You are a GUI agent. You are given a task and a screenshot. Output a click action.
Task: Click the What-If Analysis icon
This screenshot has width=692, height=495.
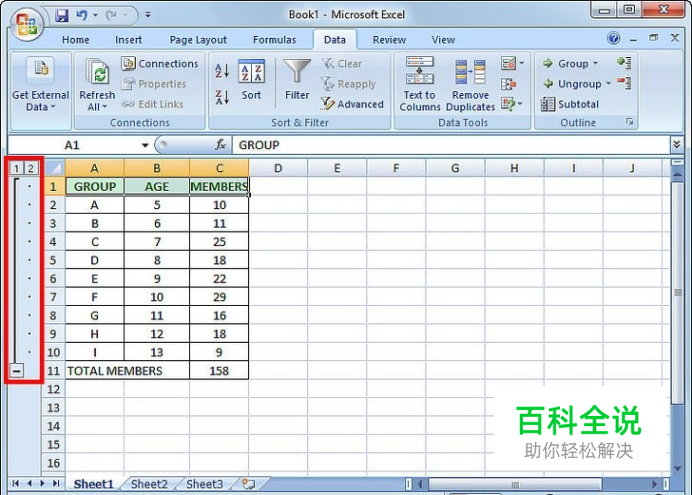pyautogui.click(x=508, y=104)
